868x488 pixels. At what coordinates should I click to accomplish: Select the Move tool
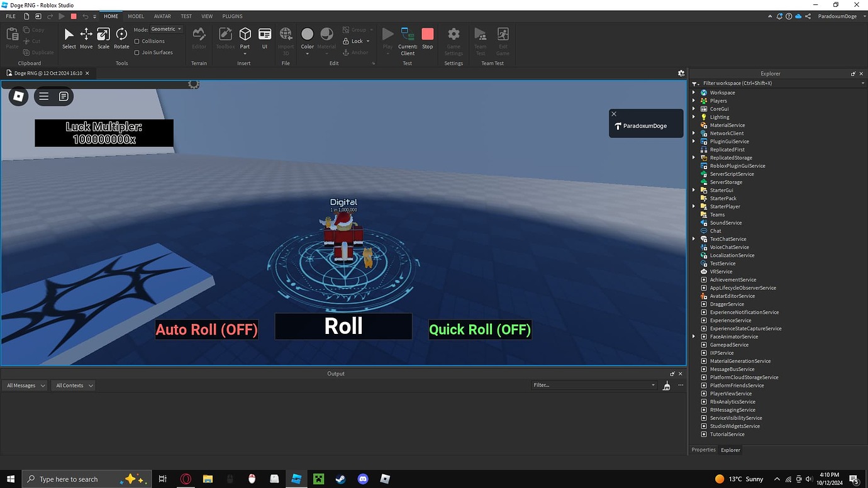(86, 38)
